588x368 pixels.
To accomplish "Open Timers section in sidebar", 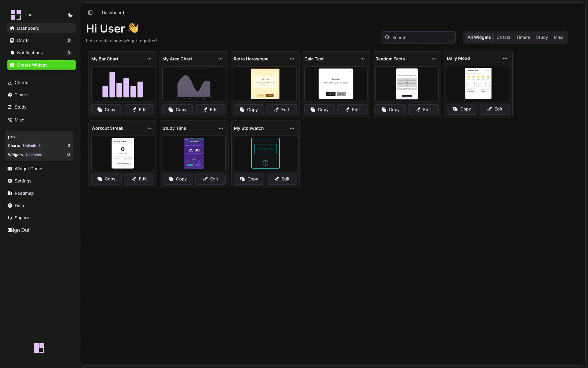I will pos(21,95).
